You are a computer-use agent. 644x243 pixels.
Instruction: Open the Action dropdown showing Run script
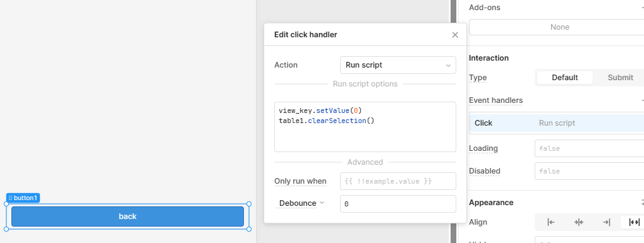[398, 65]
